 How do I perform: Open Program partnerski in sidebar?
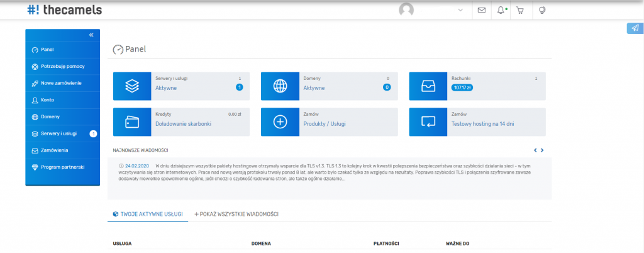tap(62, 167)
